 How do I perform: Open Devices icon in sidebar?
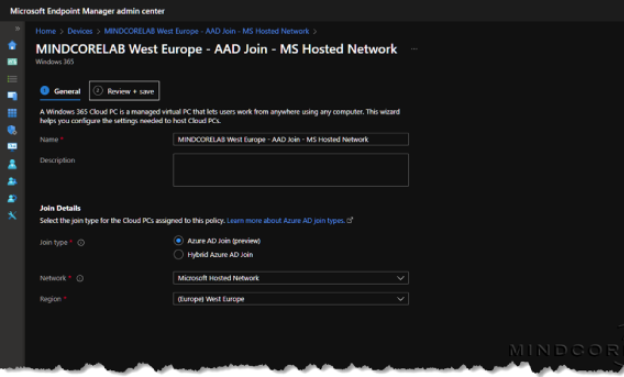click(x=12, y=96)
